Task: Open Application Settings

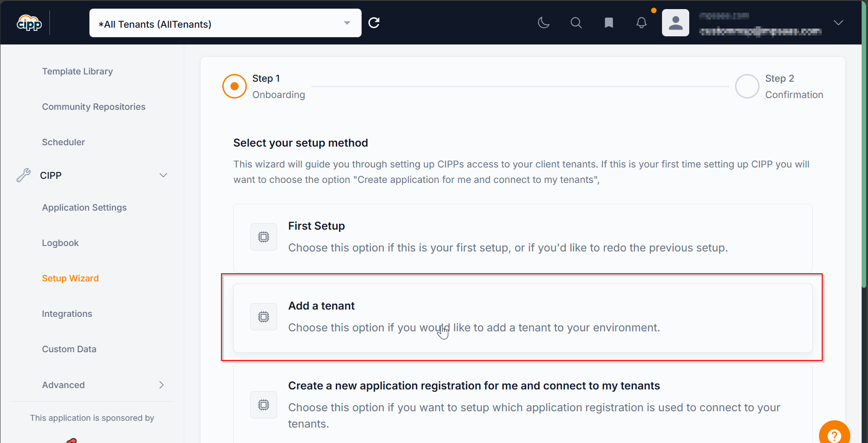Action: pyautogui.click(x=84, y=207)
